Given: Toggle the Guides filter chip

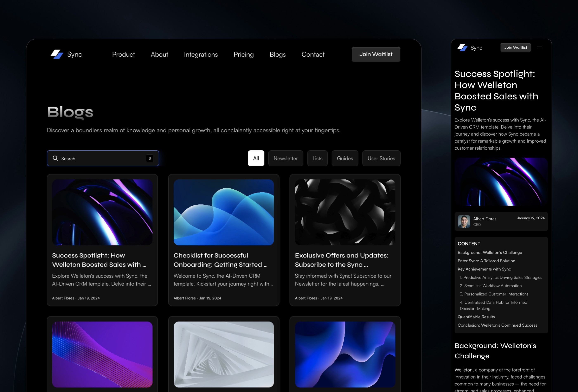Looking at the screenshot, I should (345, 158).
